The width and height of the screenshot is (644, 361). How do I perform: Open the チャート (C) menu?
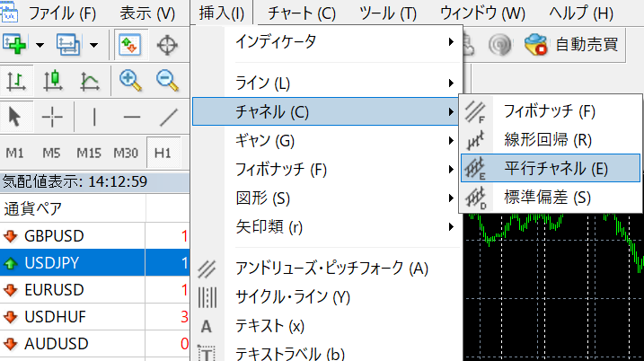coord(302,13)
